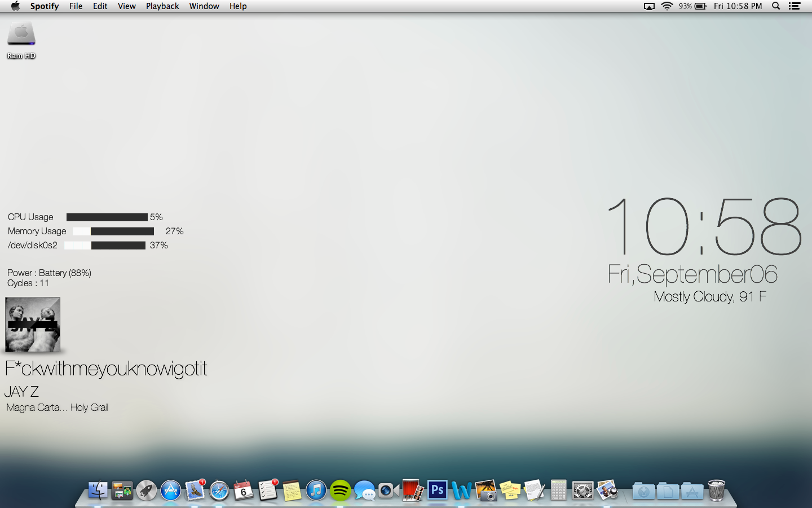Open Stickies yellow notes icon
Screen dimensions: 812x508
(510, 490)
